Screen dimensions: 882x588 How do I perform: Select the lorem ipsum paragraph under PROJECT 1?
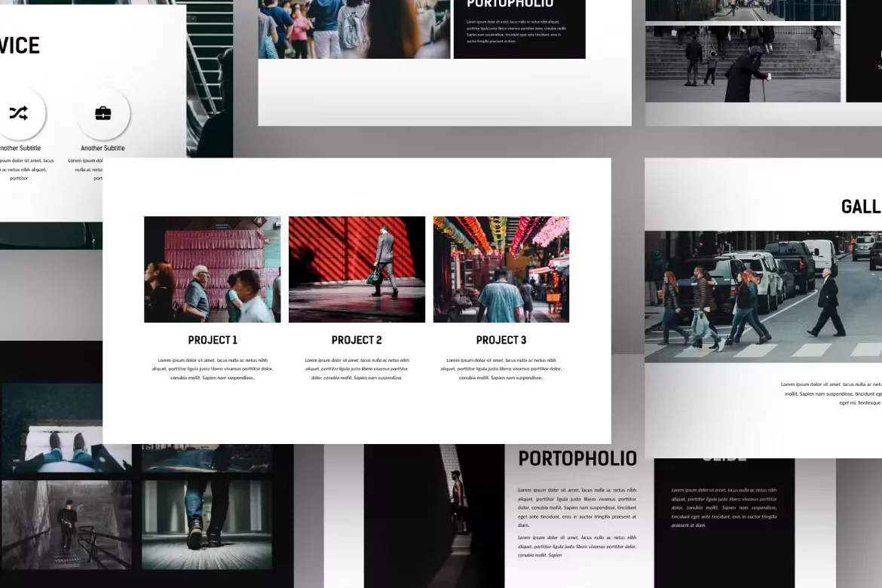(x=212, y=369)
